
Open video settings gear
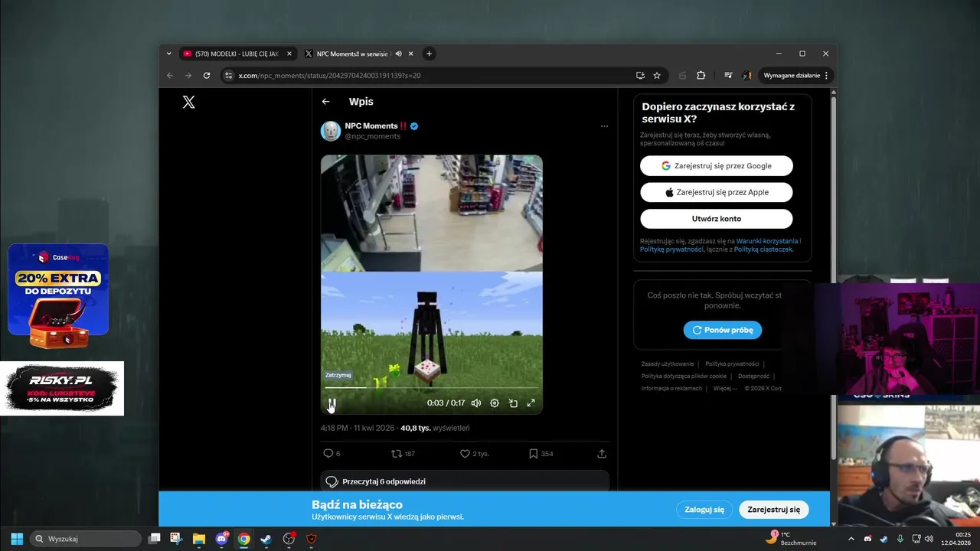pos(495,403)
